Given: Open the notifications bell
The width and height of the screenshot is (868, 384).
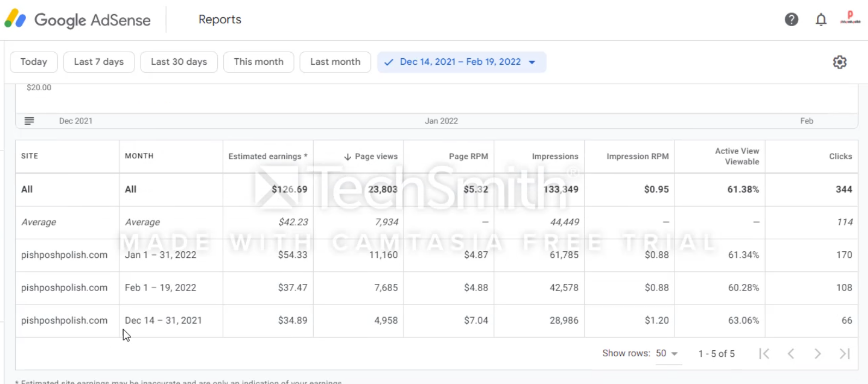Looking at the screenshot, I should 821,20.
